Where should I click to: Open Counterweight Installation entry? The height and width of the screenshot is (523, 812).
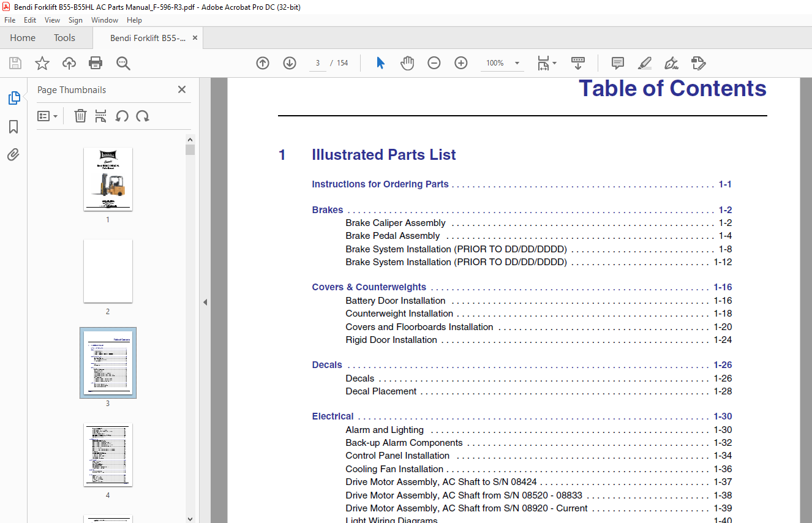pos(399,314)
